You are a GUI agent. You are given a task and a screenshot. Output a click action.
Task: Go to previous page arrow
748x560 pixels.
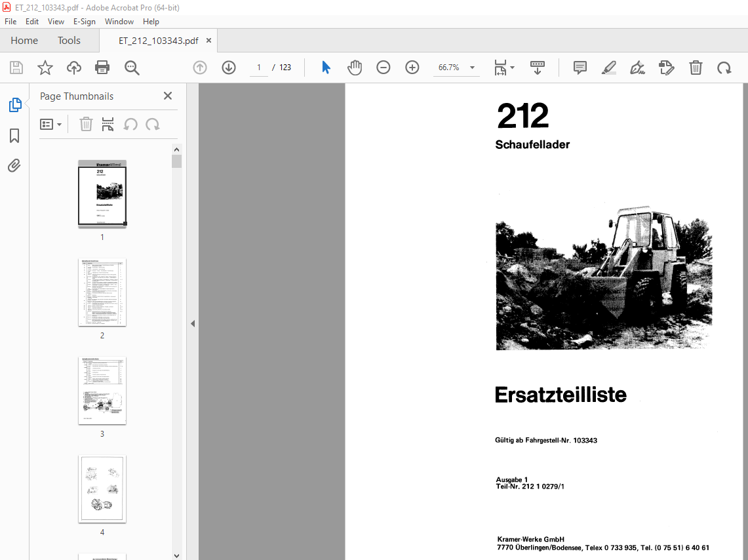point(200,68)
